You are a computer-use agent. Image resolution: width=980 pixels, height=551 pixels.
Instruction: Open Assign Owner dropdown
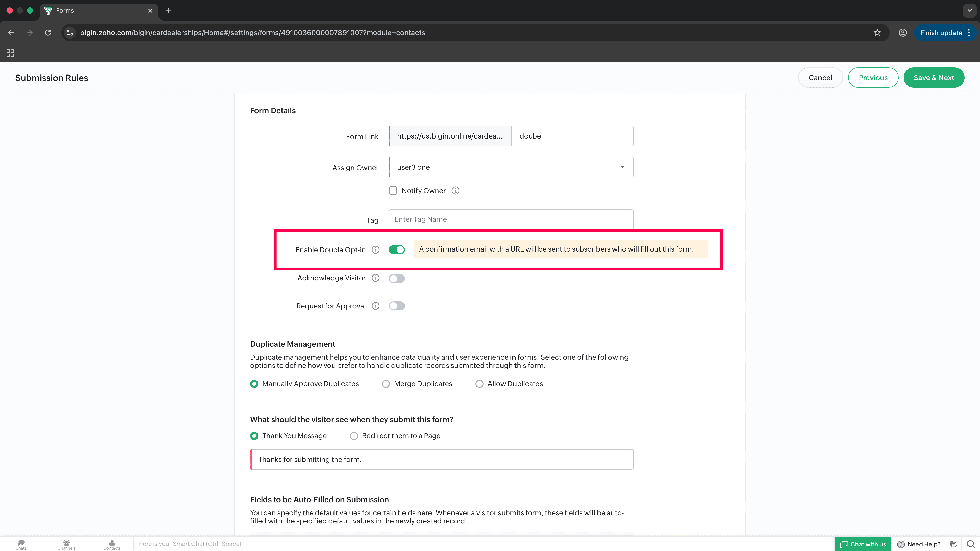pyautogui.click(x=511, y=167)
